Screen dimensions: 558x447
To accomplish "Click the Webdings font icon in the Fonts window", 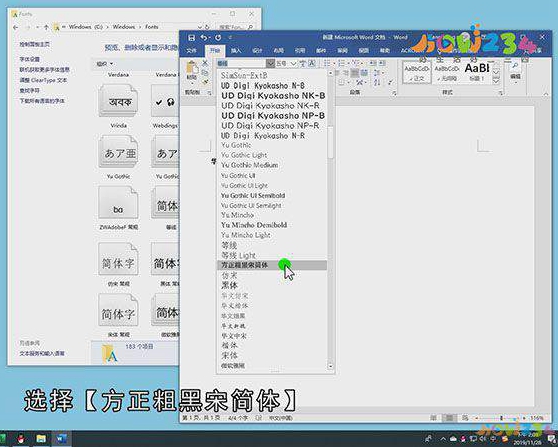I will pyautogui.click(x=165, y=101).
